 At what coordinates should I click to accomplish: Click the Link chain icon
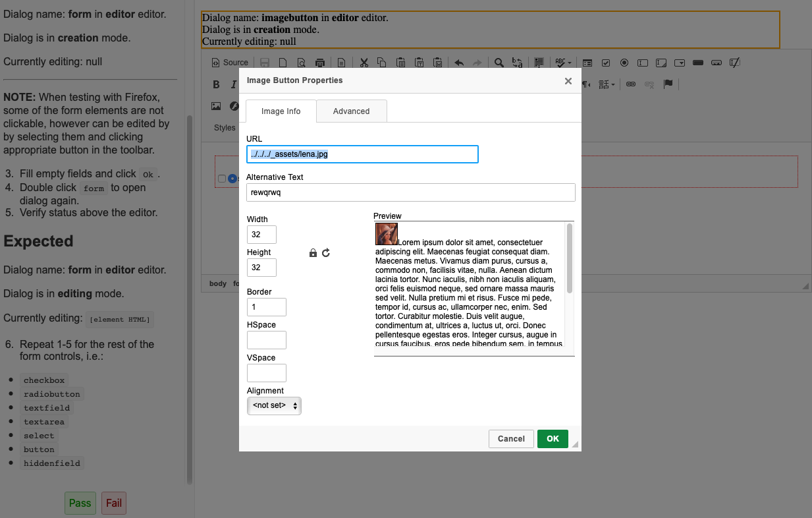[631, 84]
